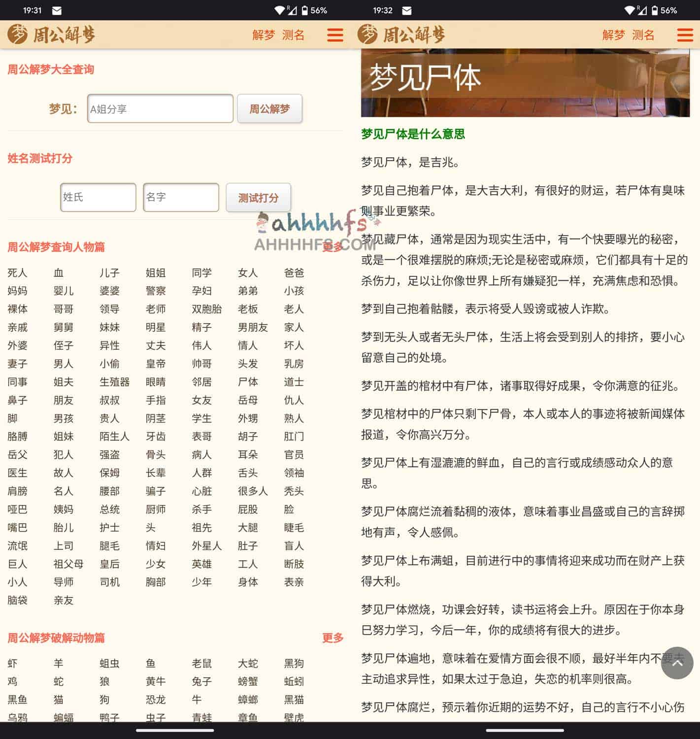Open the 生殖器 dream entry

click(x=114, y=382)
